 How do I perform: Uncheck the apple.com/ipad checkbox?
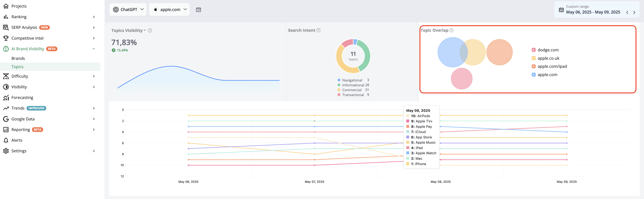pyautogui.click(x=534, y=66)
